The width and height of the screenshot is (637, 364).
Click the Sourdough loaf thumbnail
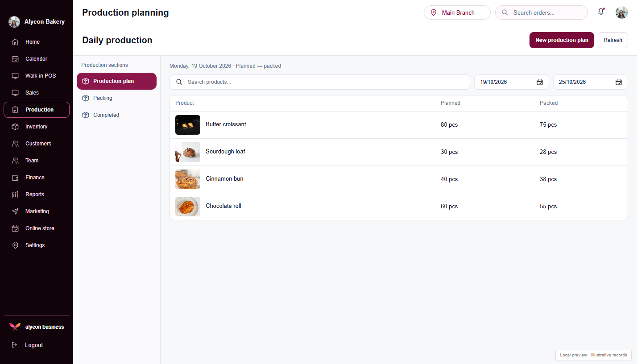tap(188, 152)
